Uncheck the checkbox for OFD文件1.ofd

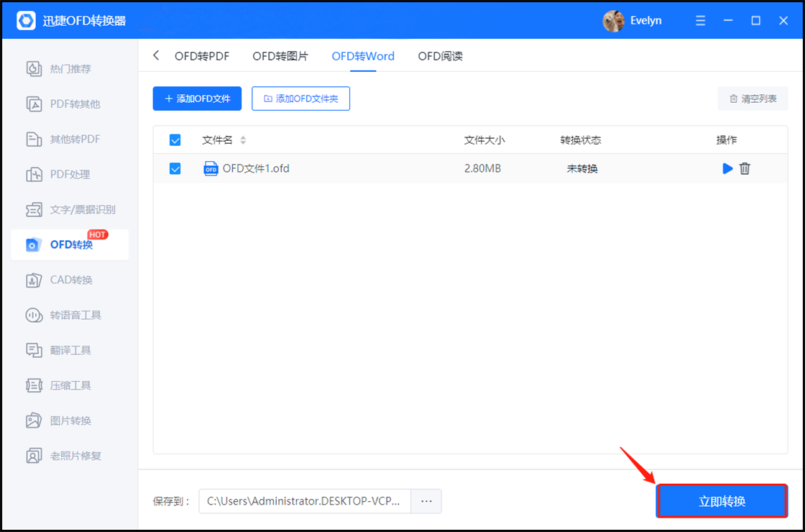pyautogui.click(x=175, y=168)
